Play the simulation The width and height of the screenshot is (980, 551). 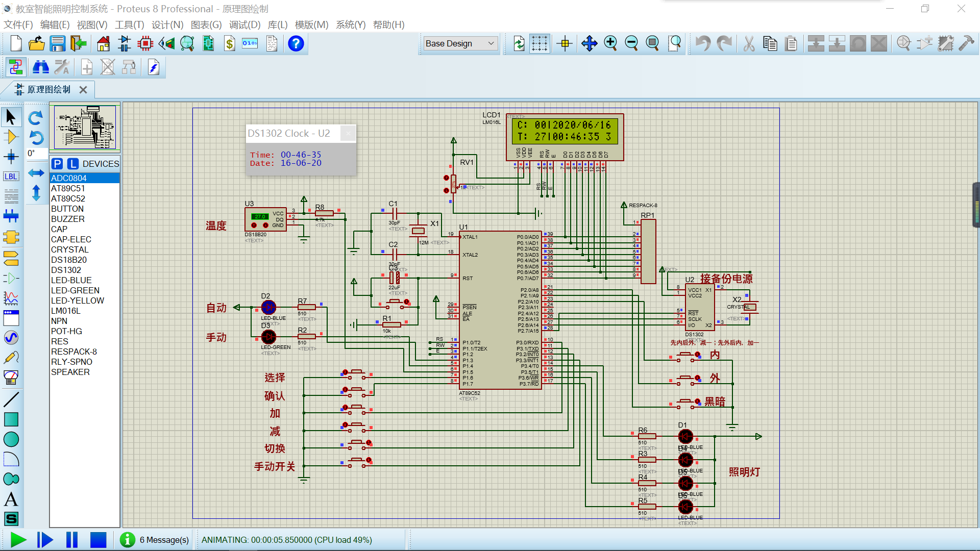coord(18,540)
